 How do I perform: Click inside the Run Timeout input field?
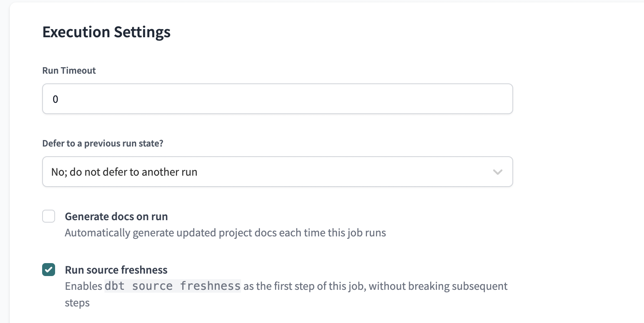[277, 98]
